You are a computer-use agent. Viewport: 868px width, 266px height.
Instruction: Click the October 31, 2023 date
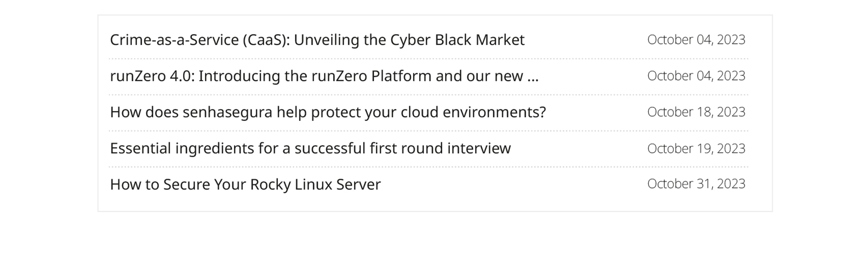coord(696,184)
